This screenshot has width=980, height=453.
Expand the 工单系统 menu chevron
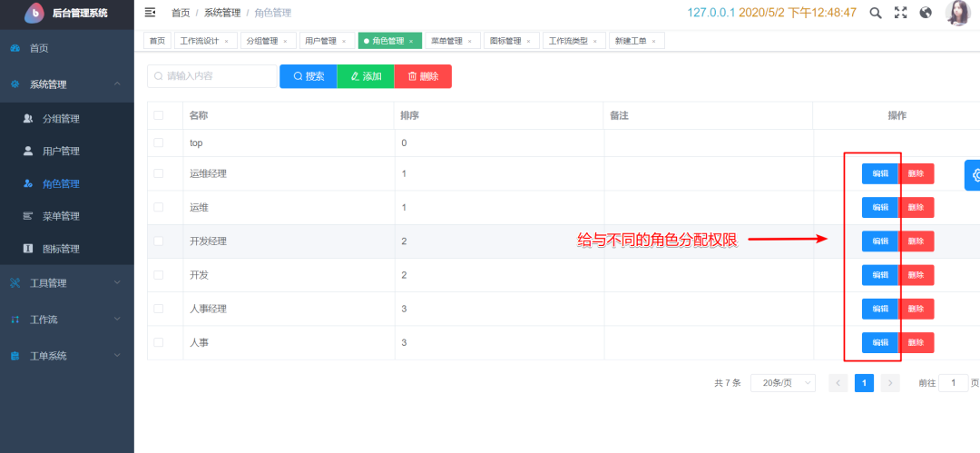pyautogui.click(x=117, y=355)
